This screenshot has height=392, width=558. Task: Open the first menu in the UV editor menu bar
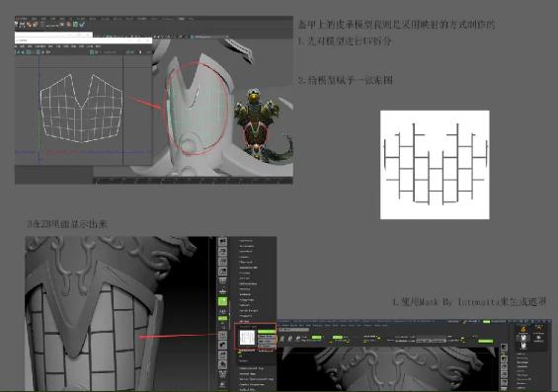pyautogui.click(x=17, y=46)
